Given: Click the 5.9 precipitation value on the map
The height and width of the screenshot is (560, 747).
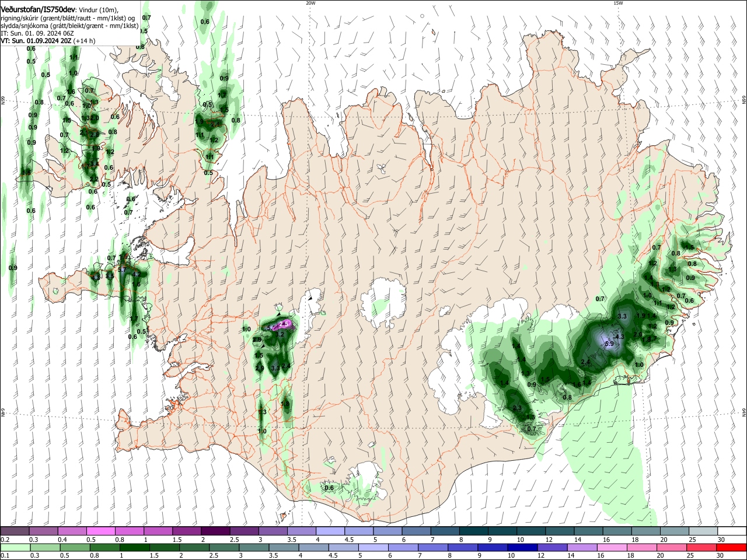Looking at the screenshot, I should click(x=609, y=344).
